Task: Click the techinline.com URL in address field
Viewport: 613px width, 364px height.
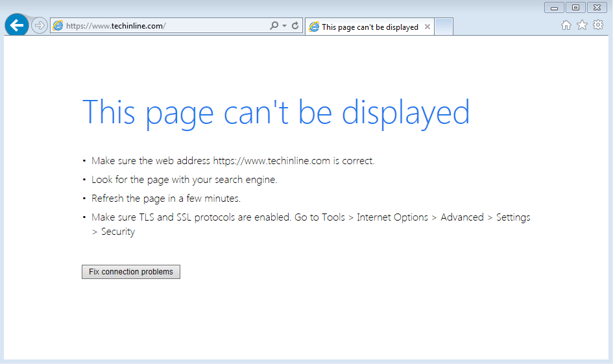Action: [x=115, y=26]
